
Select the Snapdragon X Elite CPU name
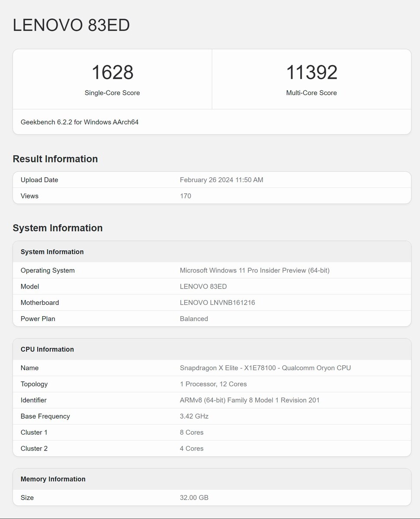click(265, 368)
